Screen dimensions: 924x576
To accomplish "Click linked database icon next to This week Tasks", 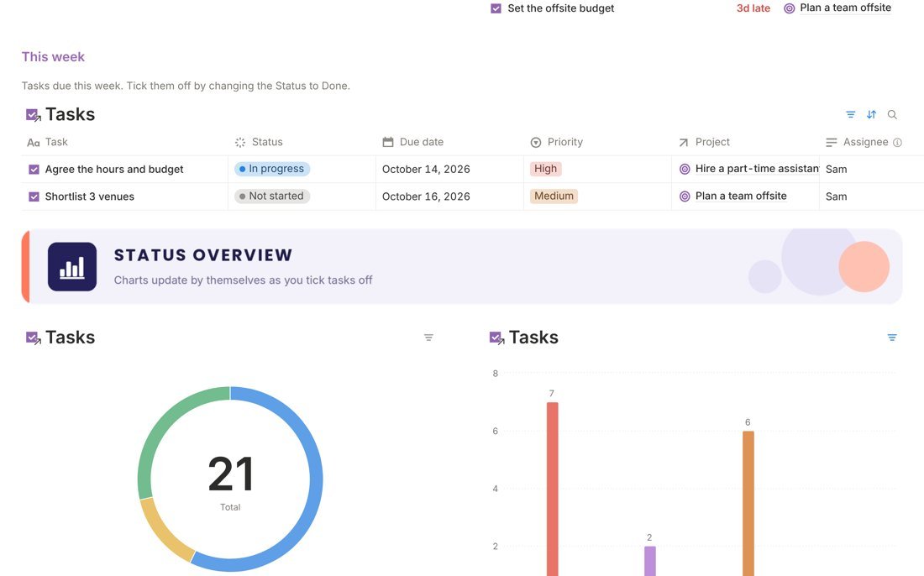I will pyautogui.click(x=33, y=115).
